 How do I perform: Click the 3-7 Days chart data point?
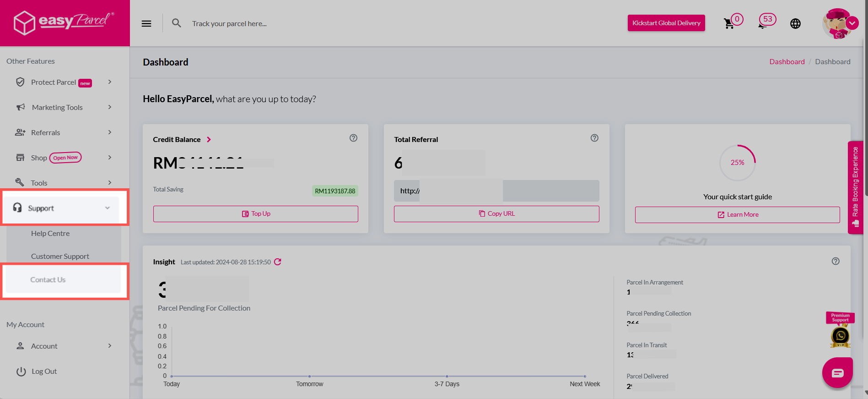pyautogui.click(x=447, y=376)
